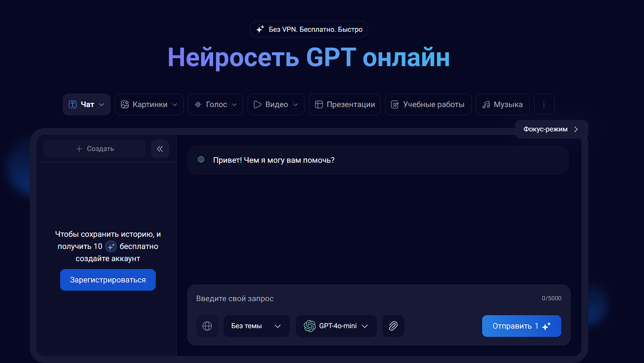The width and height of the screenshot is (644, 363).
Task: Attach a file with the paperclip icon
Action: click(x=393, y=326)
